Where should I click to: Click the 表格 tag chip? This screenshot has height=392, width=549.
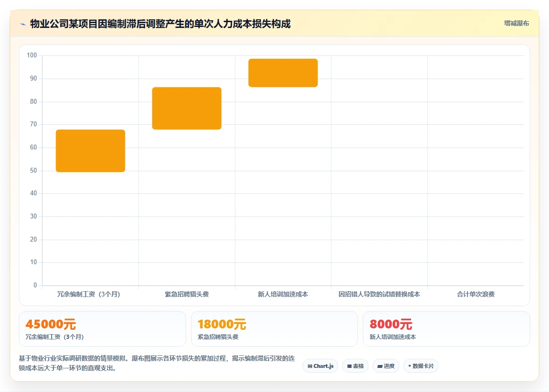(356, 366)
